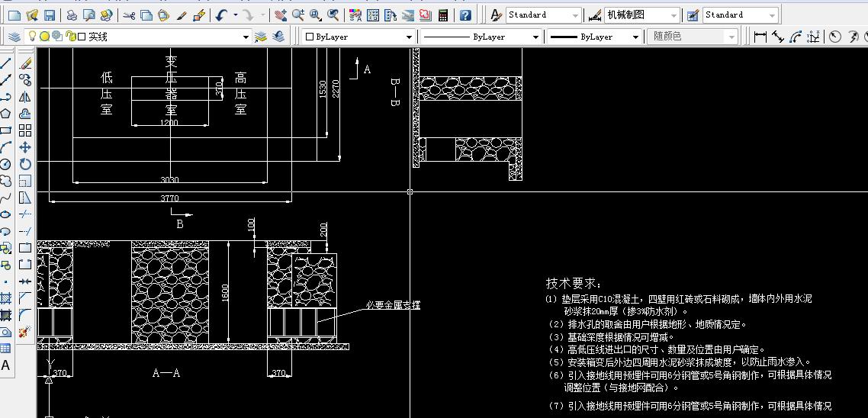Screen dimensions: 868x418
Task: Click the Plot printer icon
Action: point(71,15)
